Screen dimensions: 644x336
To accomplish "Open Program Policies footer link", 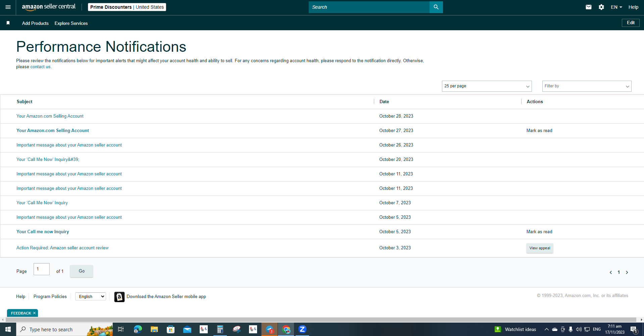I will point(50,296).
